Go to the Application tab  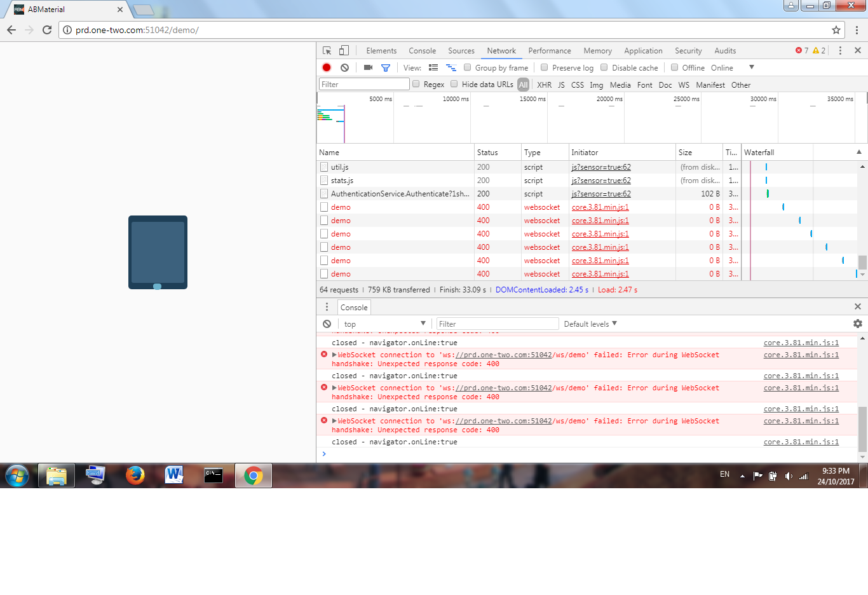click(643, 51)
